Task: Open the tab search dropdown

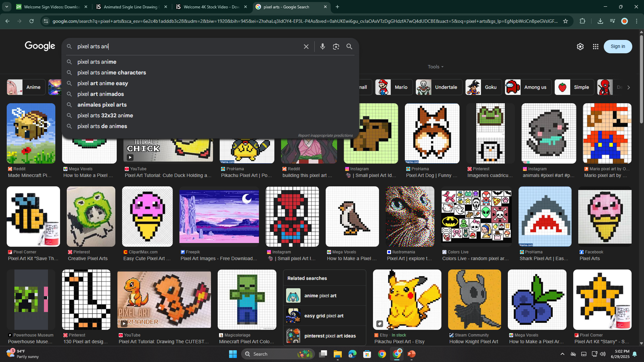Action: click(x=7, y=7)
